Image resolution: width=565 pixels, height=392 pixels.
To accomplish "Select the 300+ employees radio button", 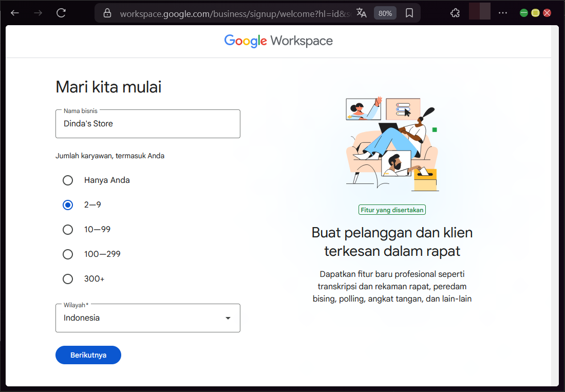I will 68,279.
